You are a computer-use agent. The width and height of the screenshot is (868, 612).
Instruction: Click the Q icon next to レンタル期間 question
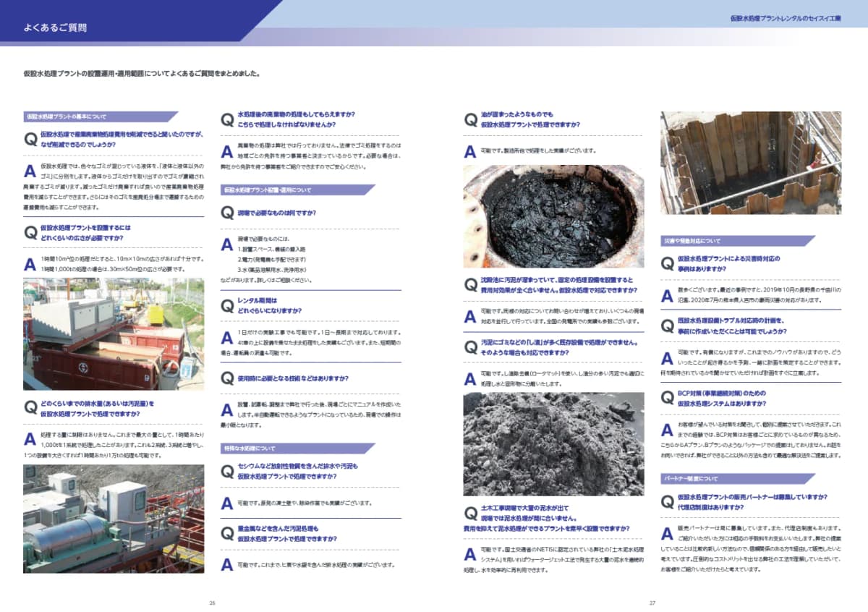(227, 305)
